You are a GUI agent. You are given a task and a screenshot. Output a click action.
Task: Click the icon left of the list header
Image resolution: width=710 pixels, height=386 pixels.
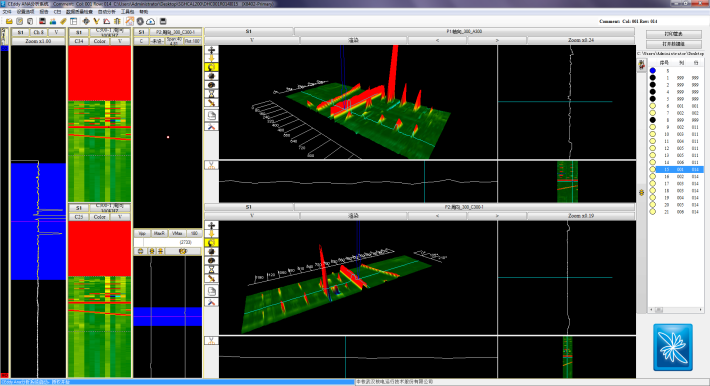click(x=642, y=65)
